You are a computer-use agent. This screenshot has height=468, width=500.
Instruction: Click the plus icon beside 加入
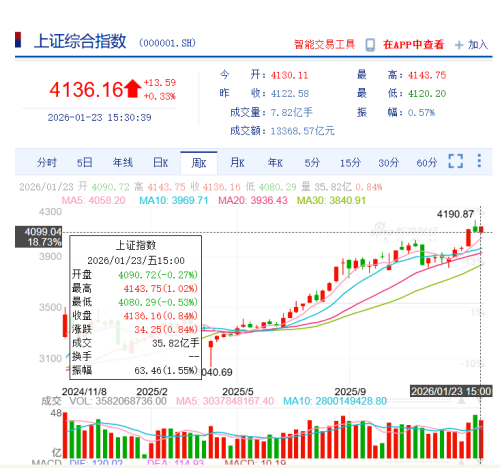pos(459,45)
